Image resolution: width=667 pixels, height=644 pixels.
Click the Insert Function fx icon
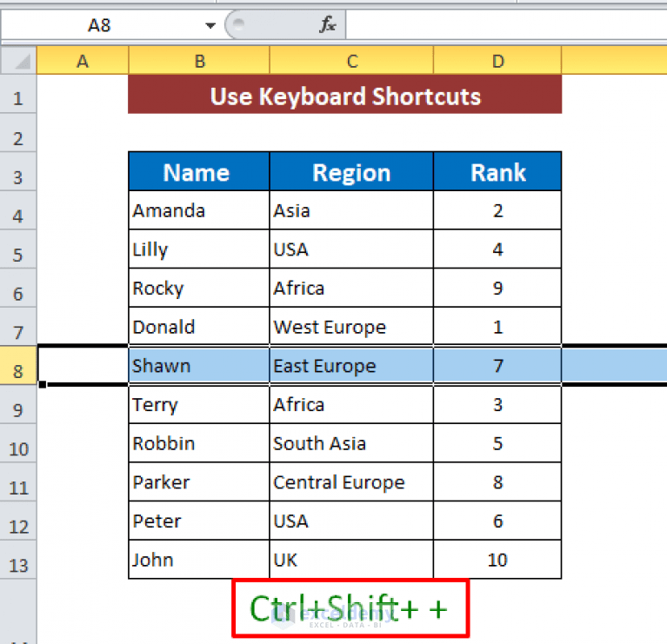click(x=327, y=24)
